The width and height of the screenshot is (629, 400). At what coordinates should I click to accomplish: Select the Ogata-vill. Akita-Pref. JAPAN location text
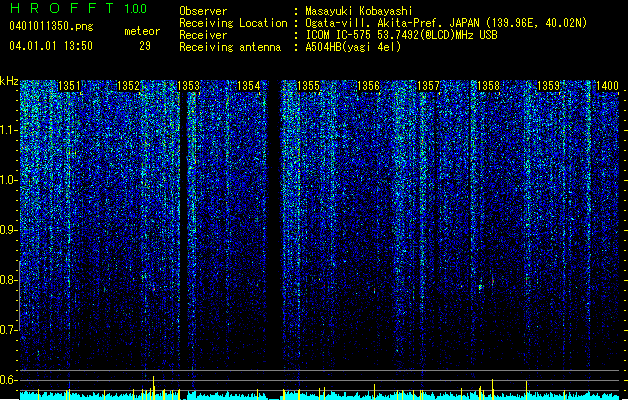point(446,23)
